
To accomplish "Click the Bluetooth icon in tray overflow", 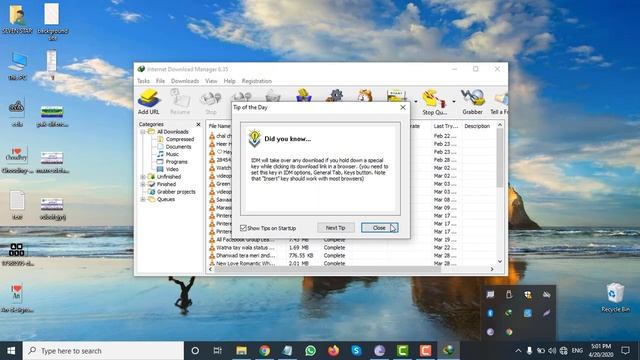I will [490, 313].
